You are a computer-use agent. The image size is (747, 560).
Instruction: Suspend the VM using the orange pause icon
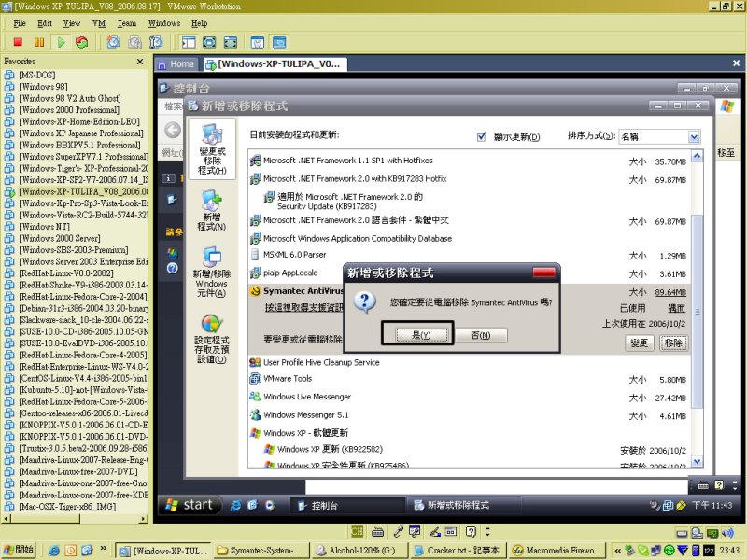coord(39,42)
